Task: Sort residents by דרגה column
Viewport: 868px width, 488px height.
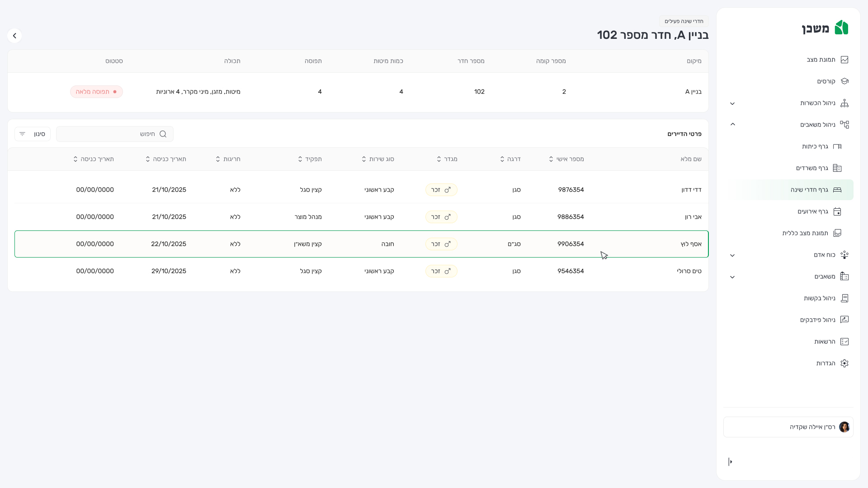Action: click(502, 159)
